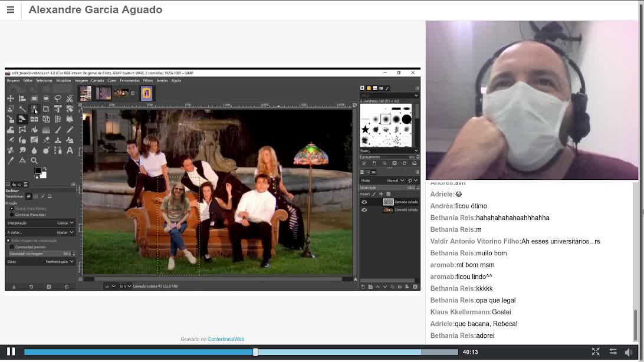This screenshot has height=362, width=644.
Task: Select the Heal bandage tool
Action: 10,150
